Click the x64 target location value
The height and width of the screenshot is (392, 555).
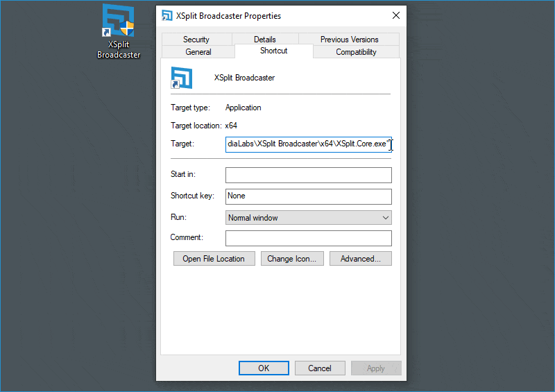point(231,126)
